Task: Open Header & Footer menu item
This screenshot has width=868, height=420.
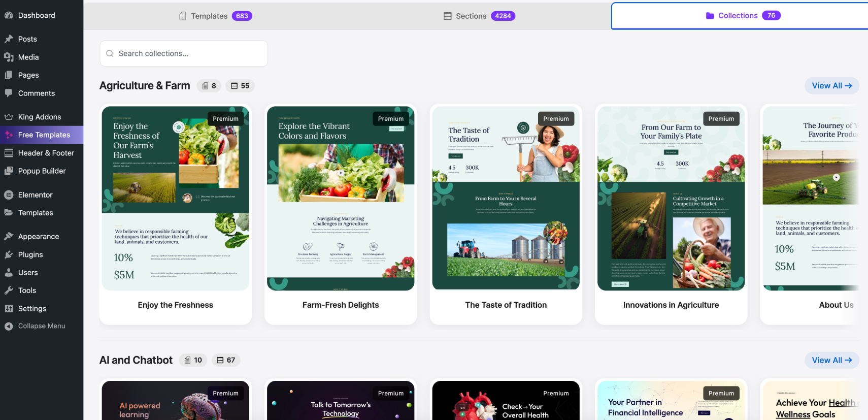Action: tap(42, 153)
